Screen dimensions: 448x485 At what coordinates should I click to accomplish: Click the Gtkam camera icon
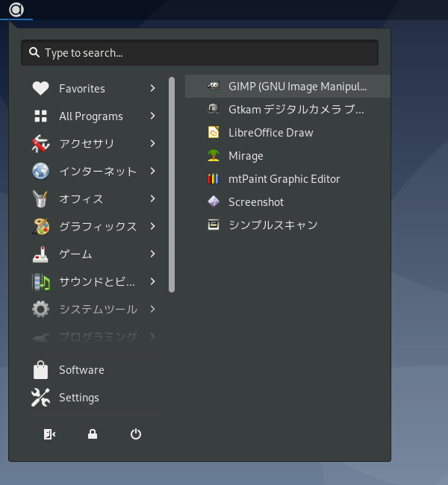[214, 109]
